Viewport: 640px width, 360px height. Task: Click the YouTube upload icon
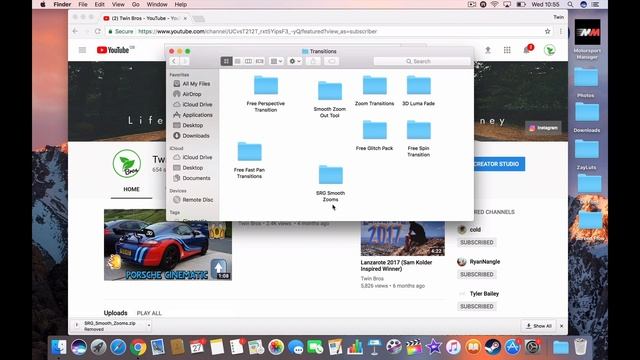pos(488,50)
